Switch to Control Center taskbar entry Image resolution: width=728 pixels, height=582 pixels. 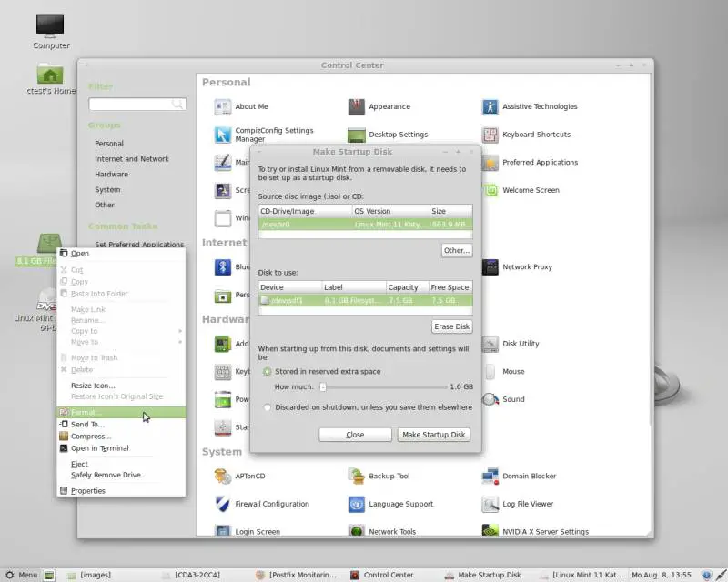pos(382,575)
